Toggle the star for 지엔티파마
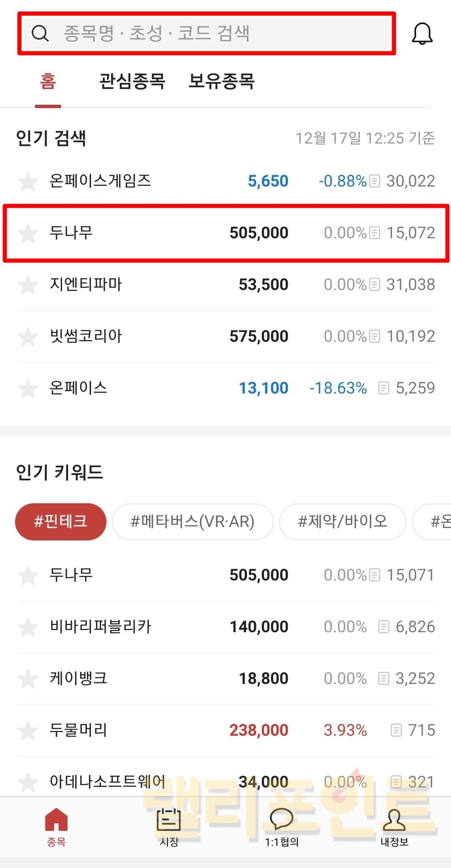Screen dimensions: 451x868 tap(28, 285)
